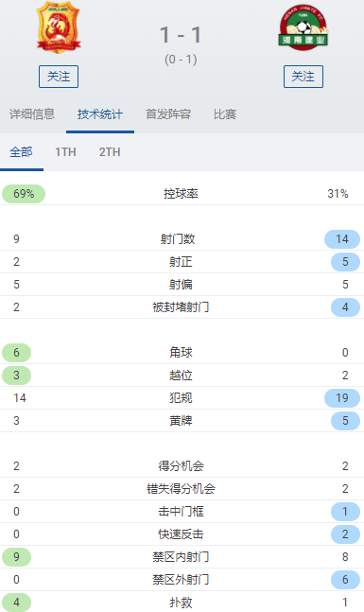Follow the away team with 关注 button
The width and height of the screenshot is (364, 612).
point(303,77)
